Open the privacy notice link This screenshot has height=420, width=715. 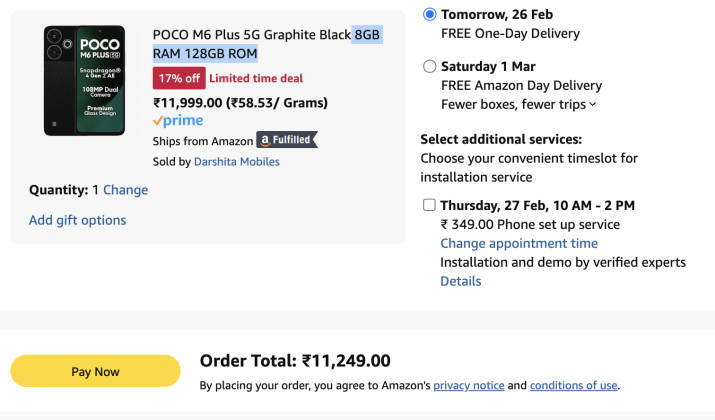[x=468, y=385]
